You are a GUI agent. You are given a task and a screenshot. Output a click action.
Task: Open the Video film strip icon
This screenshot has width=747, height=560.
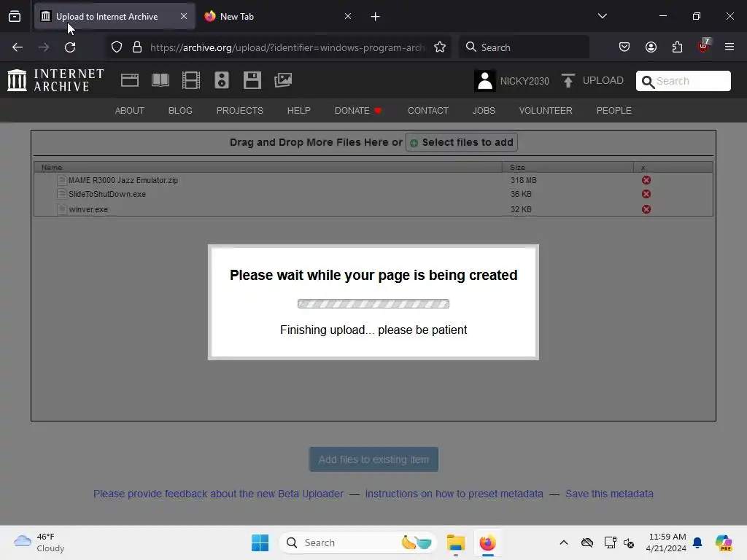(190, 80)
